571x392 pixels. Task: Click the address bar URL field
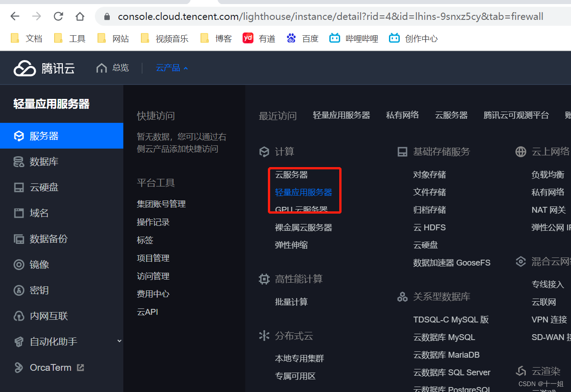point(330,17)
